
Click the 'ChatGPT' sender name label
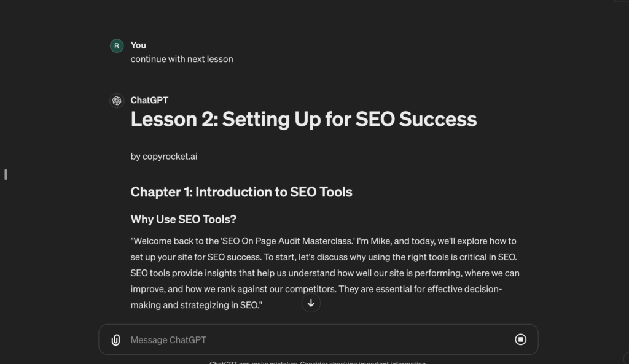(x=149, y=101)
